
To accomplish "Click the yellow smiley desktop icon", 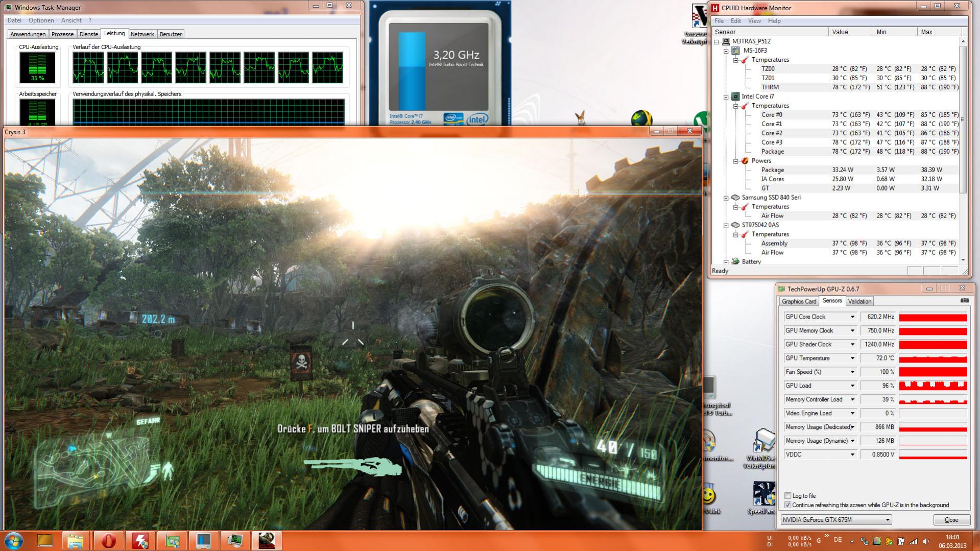I will (x=708, y=495).
